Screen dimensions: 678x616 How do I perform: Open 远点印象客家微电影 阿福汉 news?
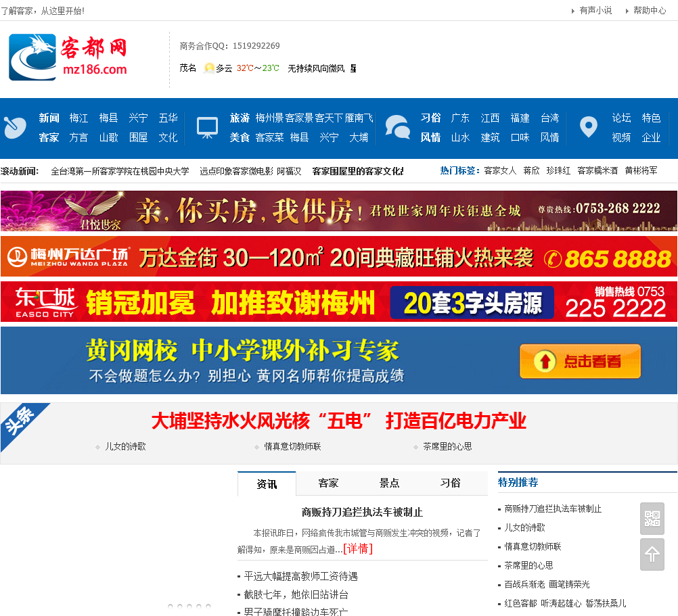(250, 172)
